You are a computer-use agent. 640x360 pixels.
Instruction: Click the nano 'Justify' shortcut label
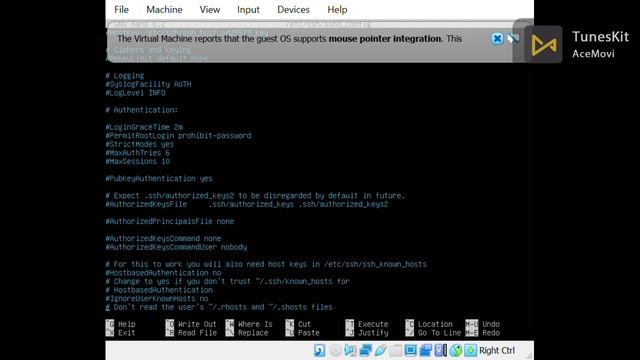[x=373, y=333]
